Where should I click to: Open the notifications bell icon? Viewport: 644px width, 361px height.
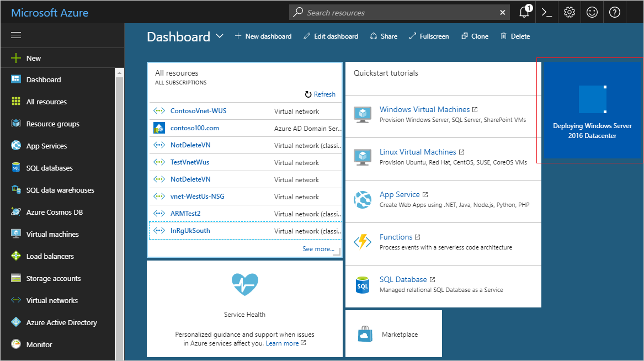(x=524, y=12)
